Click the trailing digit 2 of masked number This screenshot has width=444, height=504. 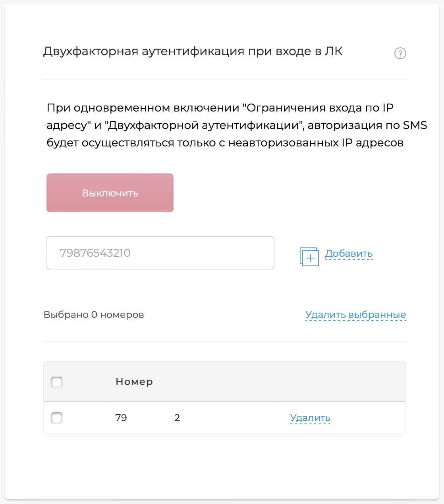[177, 418]
